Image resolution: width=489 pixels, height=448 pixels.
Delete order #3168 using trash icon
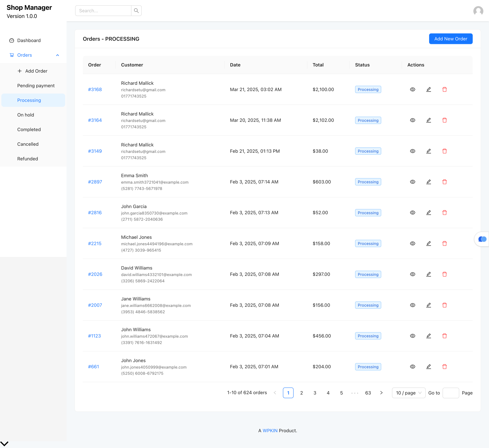(x=445, y=89)
